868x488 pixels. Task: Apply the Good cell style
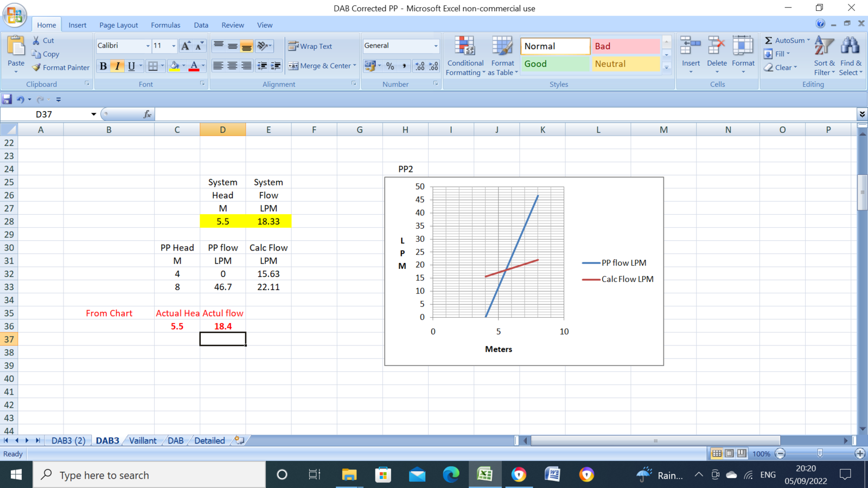(554, 64)
